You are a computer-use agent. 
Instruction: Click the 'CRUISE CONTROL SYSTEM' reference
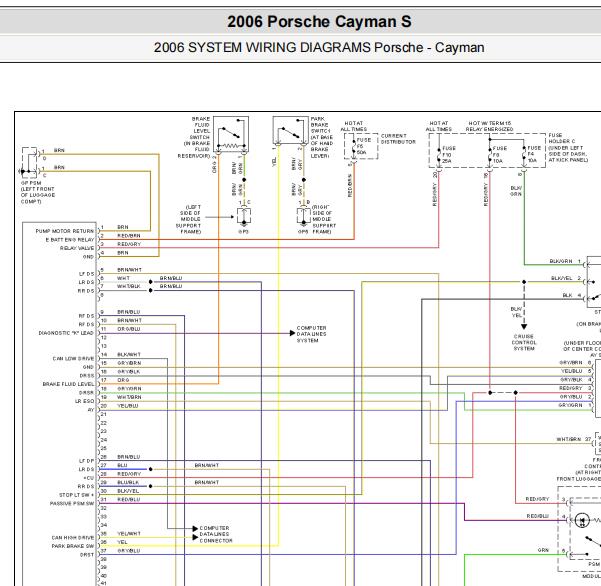524,342
